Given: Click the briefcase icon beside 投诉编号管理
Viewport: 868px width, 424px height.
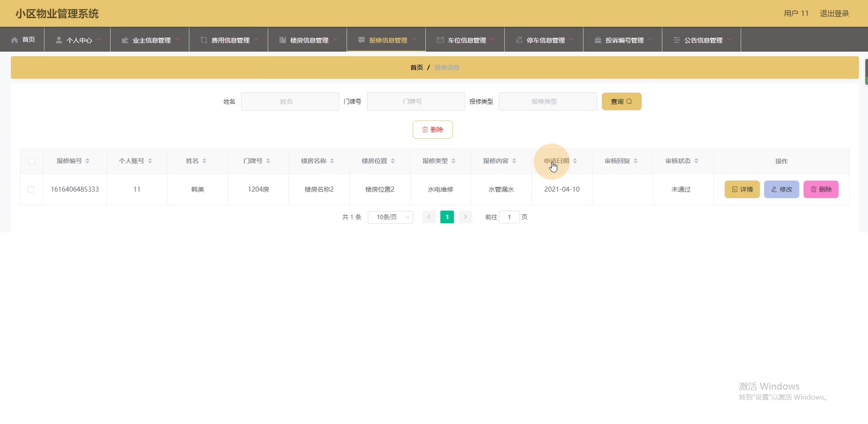Looking at the screenshot, I should [598, 40].
